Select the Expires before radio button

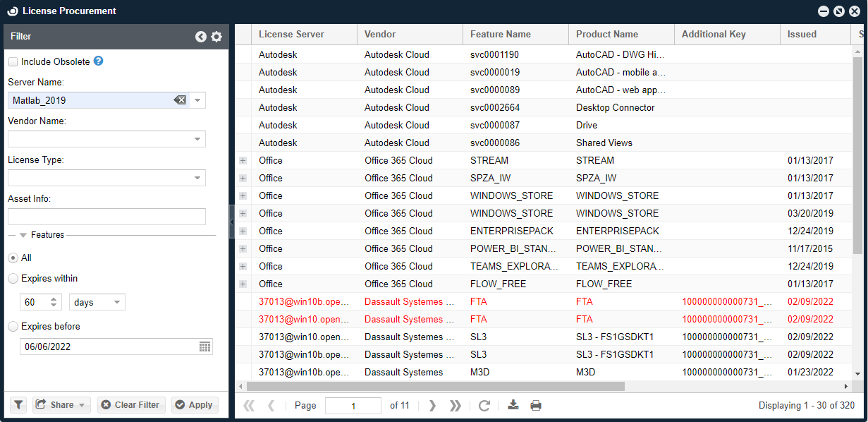click(13, 327)
